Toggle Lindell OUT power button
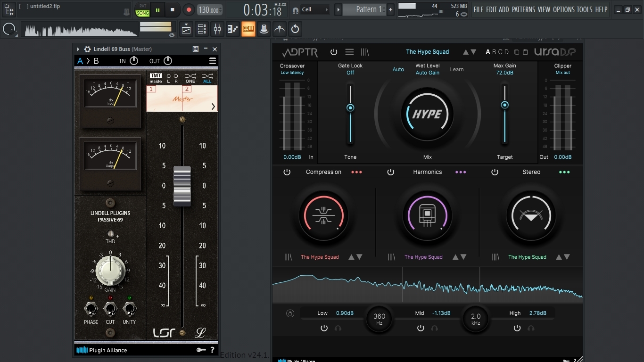The height and width of the screenshot is (362, 644). (167, 61)
